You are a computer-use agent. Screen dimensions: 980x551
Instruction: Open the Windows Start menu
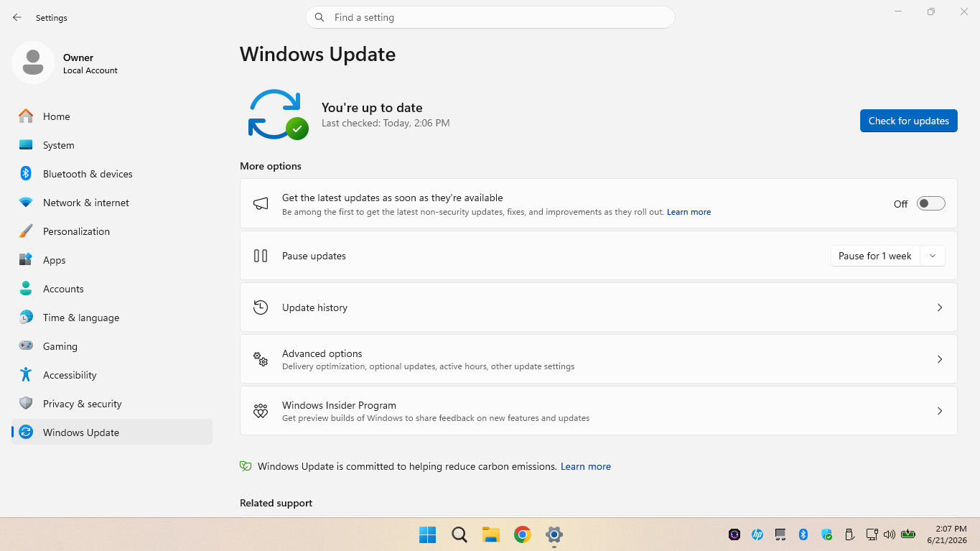click(428, 534)
